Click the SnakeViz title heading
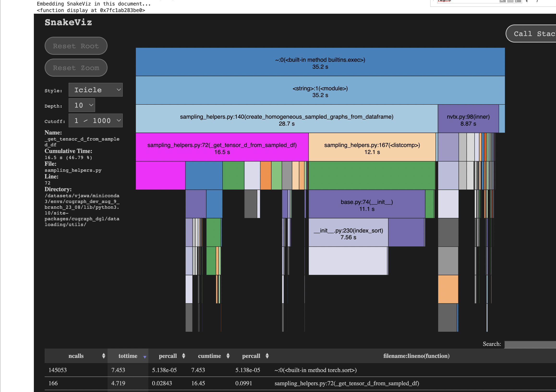This screenshot has height=392, width=556. [68, 22]
